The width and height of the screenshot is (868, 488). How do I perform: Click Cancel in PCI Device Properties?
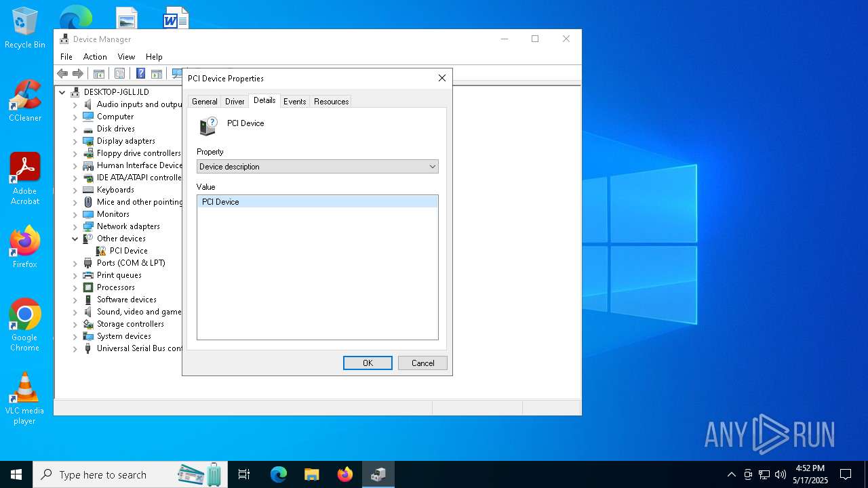coord(422,363)
